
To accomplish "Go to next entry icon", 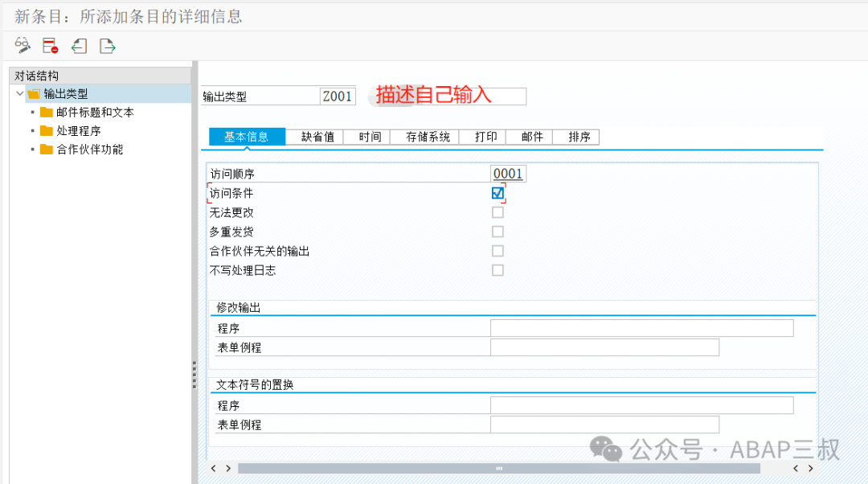I will [x=108, y=45].
